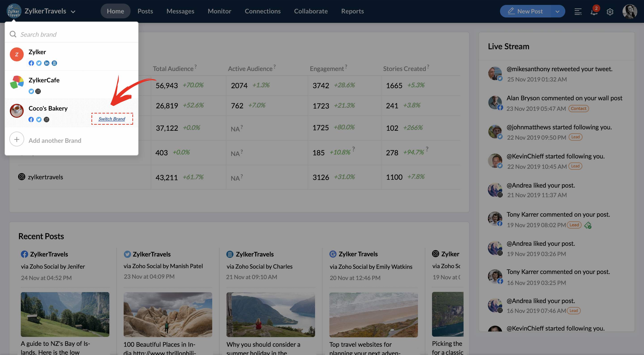
Task: Click the hamburger list menu icon
Action: [x=578, y=11]
